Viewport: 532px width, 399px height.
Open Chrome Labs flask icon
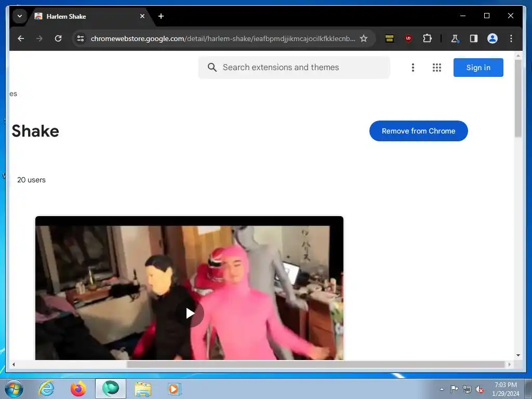[455, 38]
